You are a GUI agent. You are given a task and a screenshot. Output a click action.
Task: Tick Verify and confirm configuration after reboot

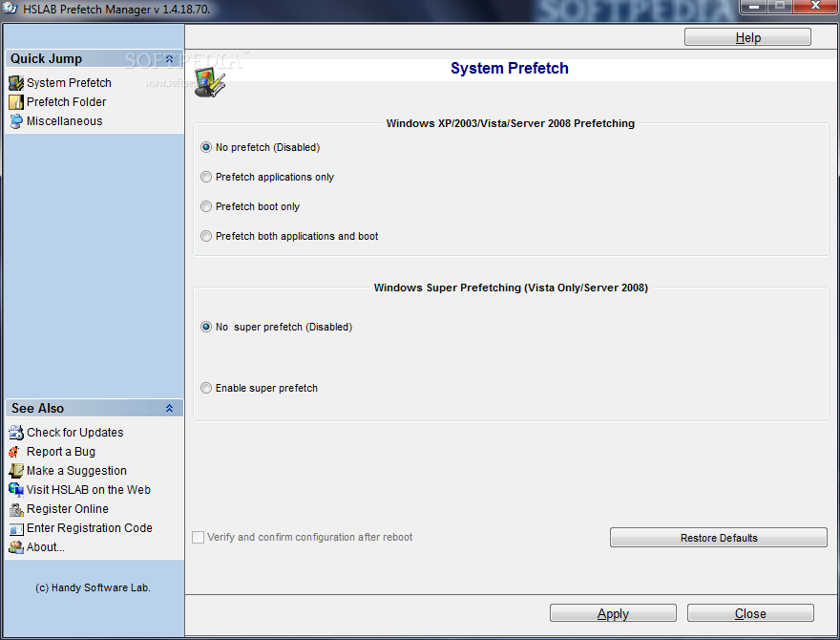coord(199,537)
